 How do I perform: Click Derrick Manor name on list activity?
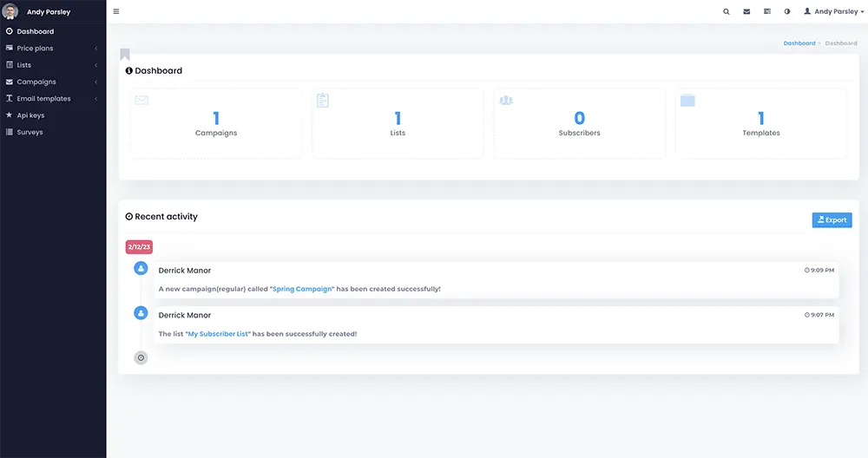184,315
